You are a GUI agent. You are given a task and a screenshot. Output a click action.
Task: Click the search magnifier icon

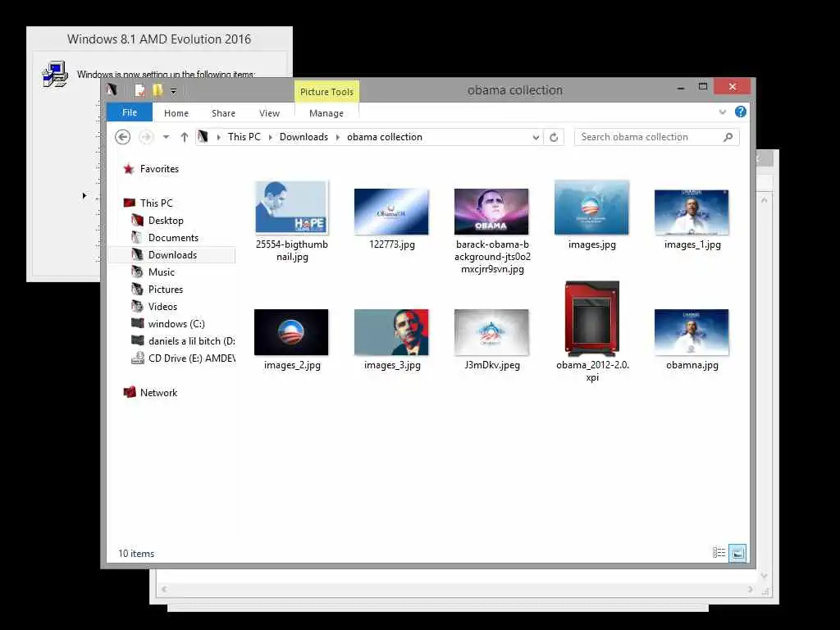pyautogui.click(x=728, y=137)
